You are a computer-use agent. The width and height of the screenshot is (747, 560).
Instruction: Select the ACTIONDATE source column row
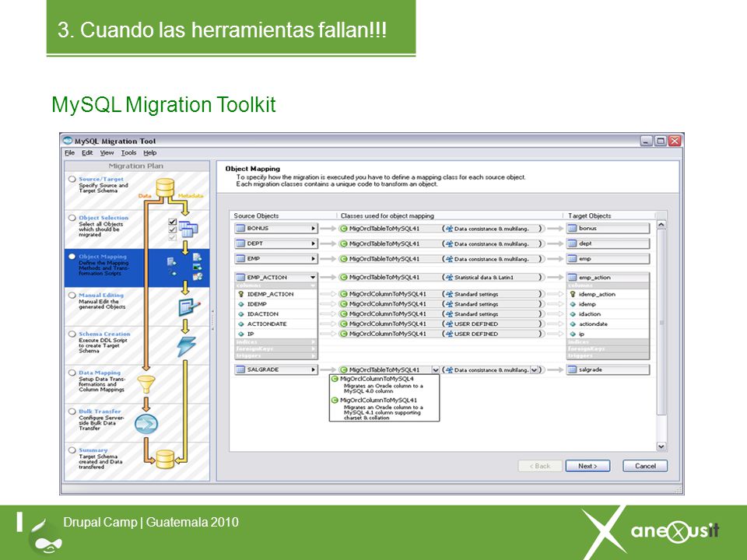pos(275,324)
